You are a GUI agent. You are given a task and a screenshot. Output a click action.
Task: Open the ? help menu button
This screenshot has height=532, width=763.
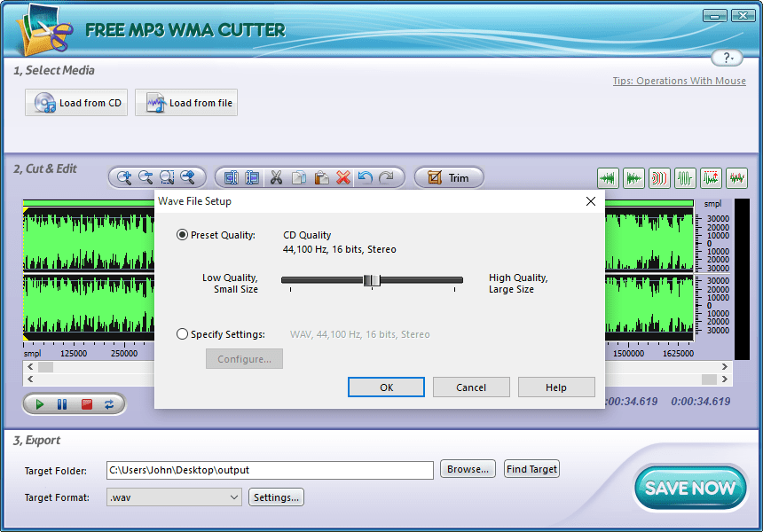[727, 58]
